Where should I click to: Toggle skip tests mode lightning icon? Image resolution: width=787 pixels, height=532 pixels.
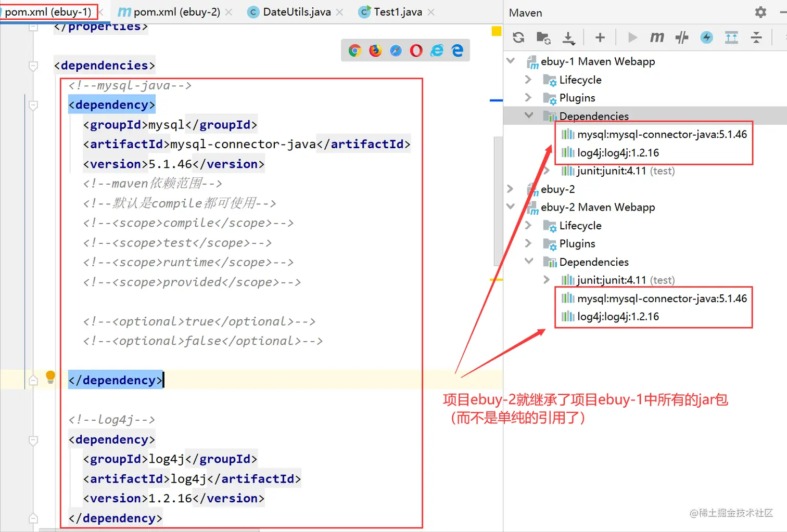tap(706, 37)
